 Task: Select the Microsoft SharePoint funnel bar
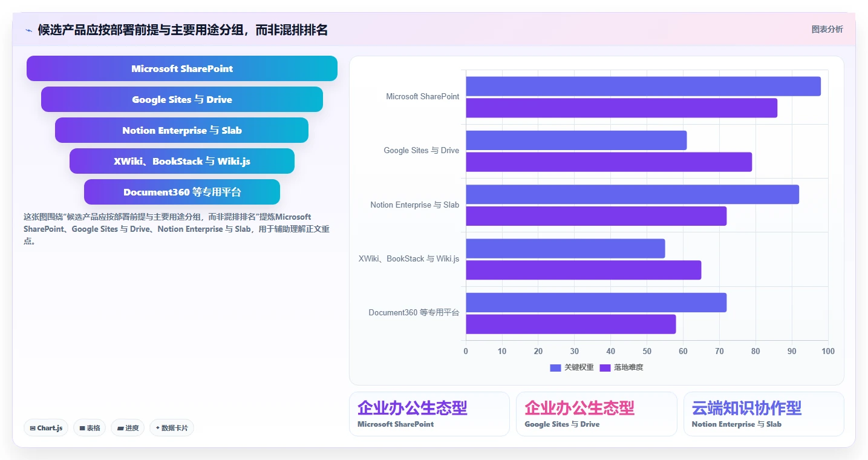182,68
